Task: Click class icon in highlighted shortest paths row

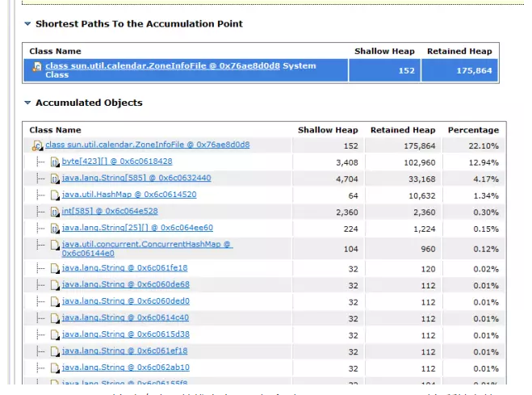Action: coord(37,66)
